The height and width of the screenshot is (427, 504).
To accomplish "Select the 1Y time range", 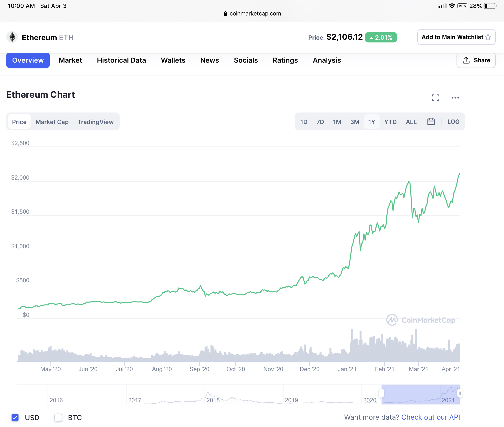I will click(371, 122).
